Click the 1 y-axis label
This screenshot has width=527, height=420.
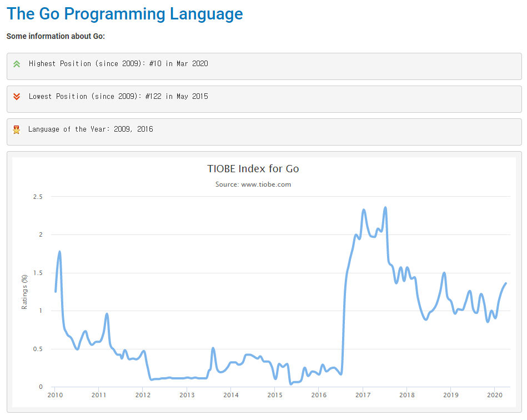tap(41, 311)
